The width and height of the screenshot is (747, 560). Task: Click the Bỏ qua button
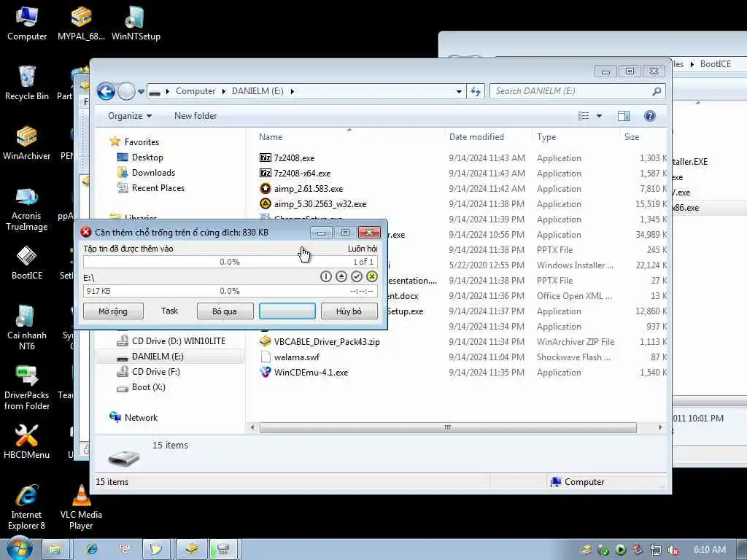[225, 311]
